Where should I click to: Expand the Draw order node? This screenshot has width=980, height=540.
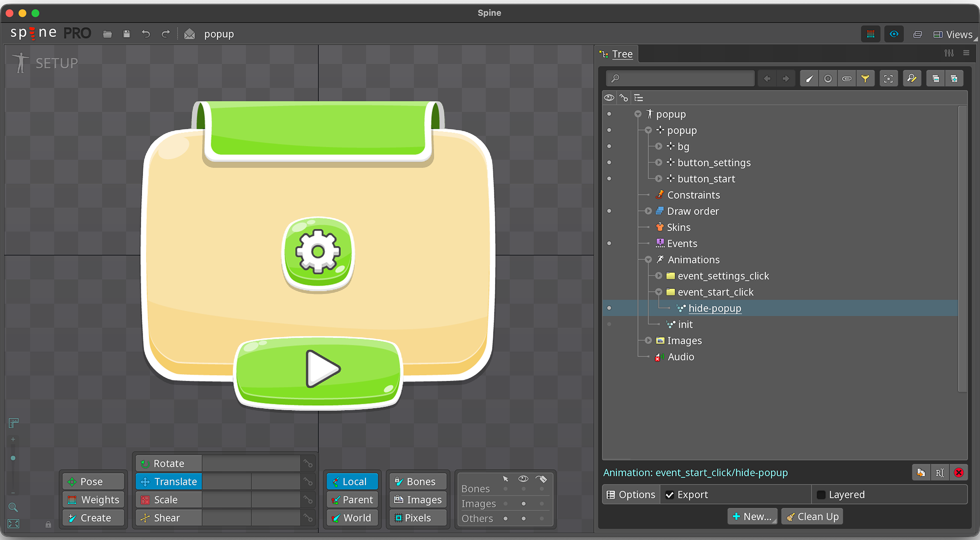pos(648,211)
